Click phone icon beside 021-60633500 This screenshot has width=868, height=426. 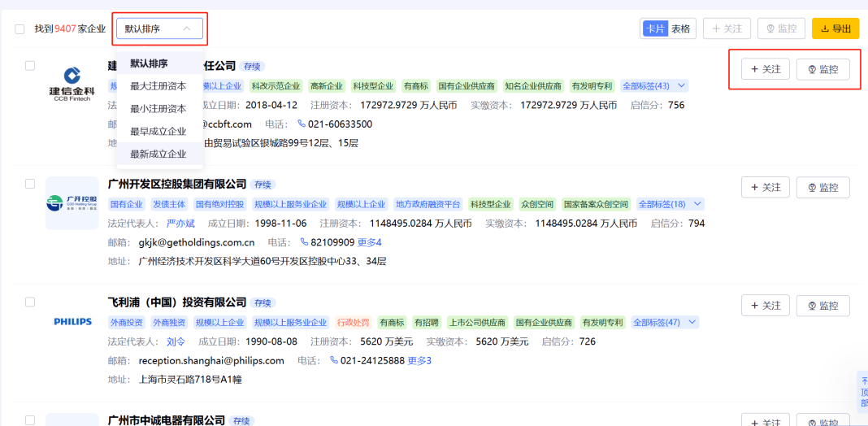[302, 124]
